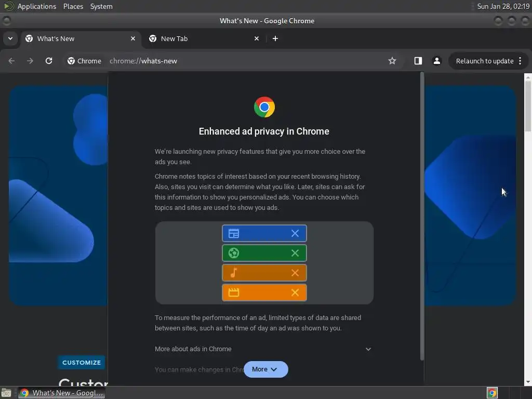Click the clock showing Sun Jan 28
This screenshot has height=399, width=532.
(x=503, y=6)
